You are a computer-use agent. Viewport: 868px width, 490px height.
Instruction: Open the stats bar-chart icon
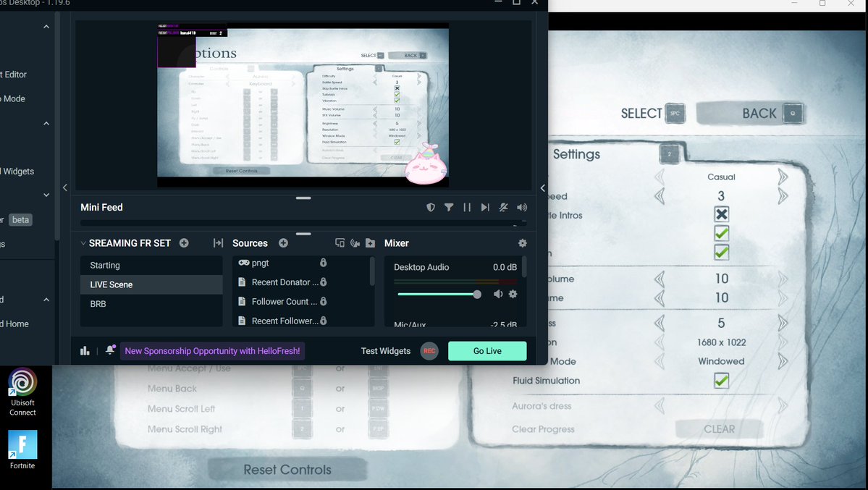[x=85, y=351]
